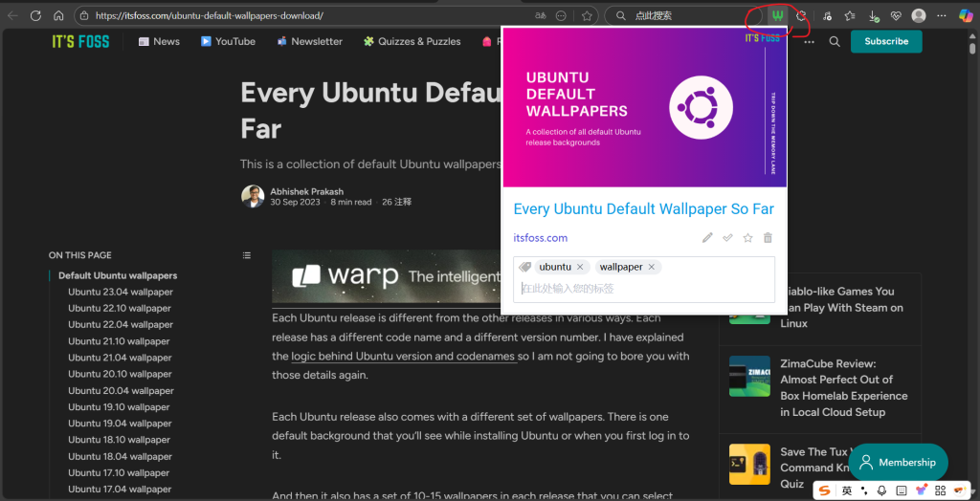Image resolution: width=980 pixels, height=501 pixels.
Task: Expand the site navigation three-dots menu
Action: (810, 41)
